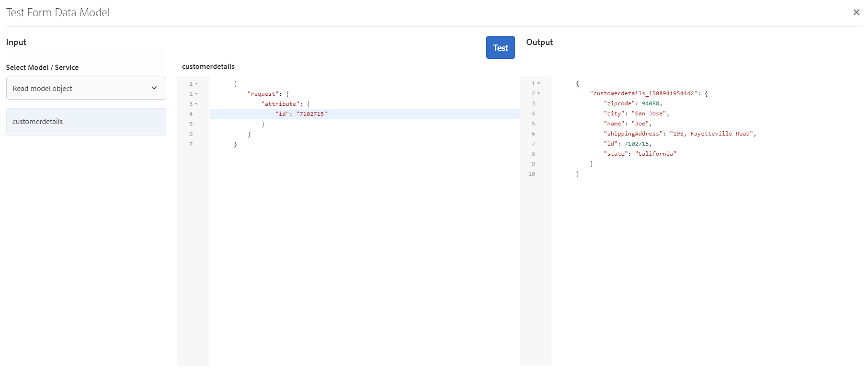Image resolution: width=868 pixels, height=386 pixels.
Task: Open the Select Model / Service dropdown
Action: (x=86, y=88)
